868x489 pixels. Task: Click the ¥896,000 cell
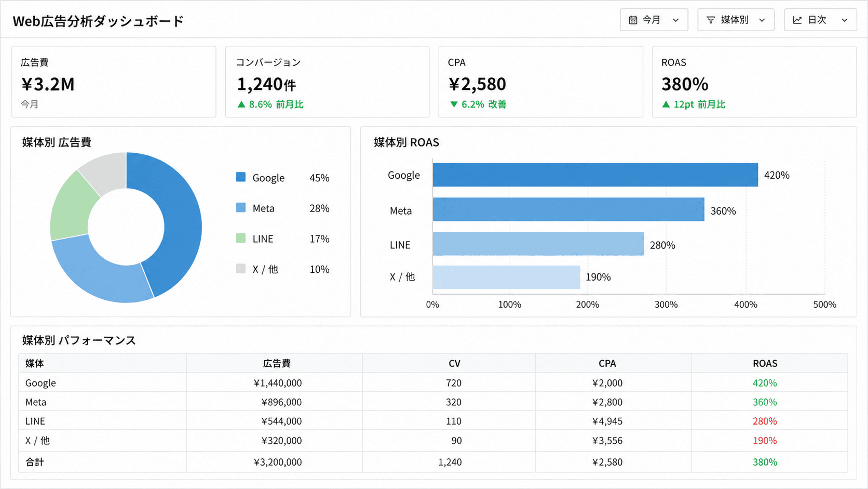(281, 402)
